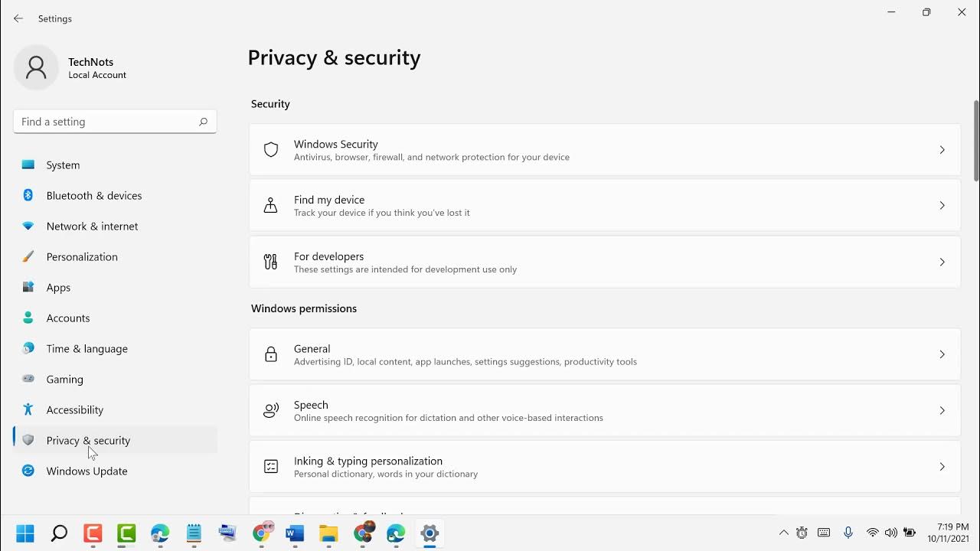Click the search magnifier in Find a setting

203,122
